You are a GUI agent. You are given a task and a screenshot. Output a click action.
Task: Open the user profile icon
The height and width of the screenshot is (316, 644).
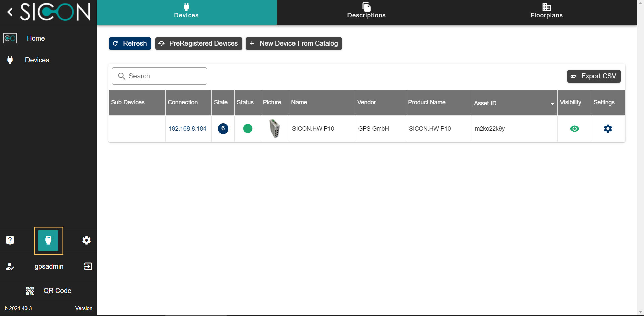point(10,266)
